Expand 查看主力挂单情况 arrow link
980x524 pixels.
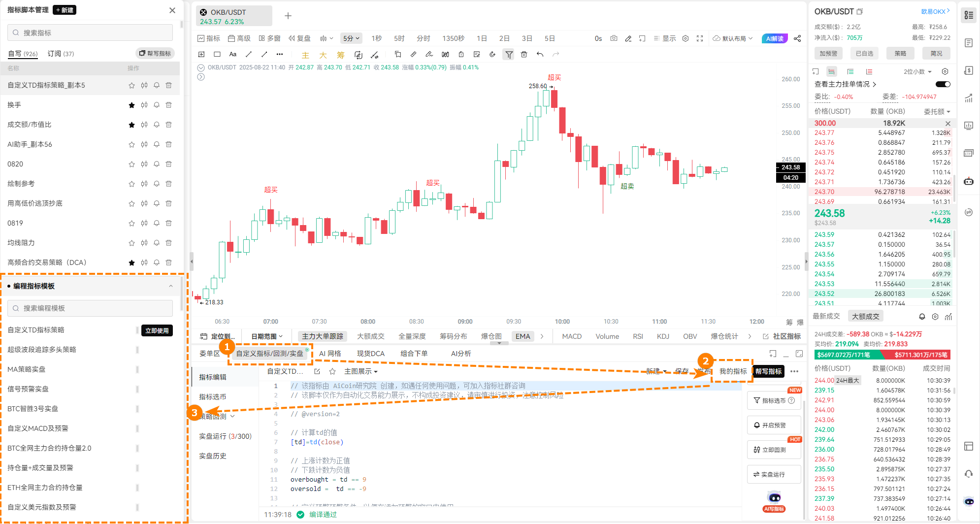[x=875, y=84]
